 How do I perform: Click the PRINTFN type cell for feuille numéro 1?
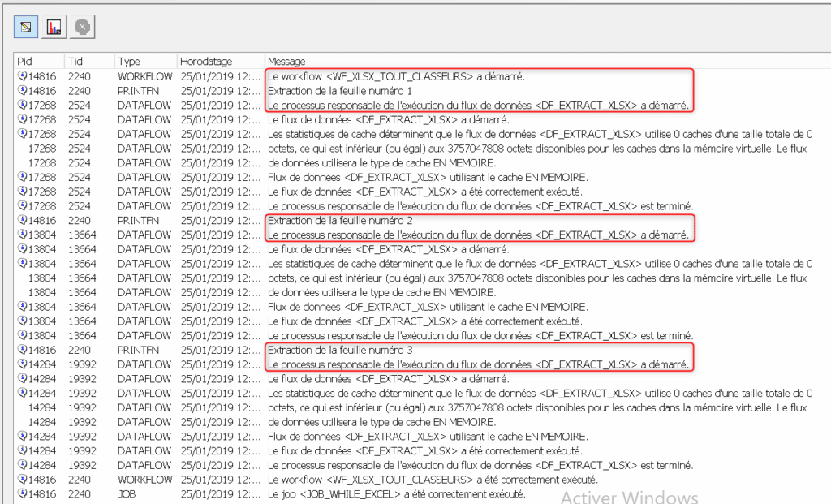pyautogui.click(x=139, y=91)
